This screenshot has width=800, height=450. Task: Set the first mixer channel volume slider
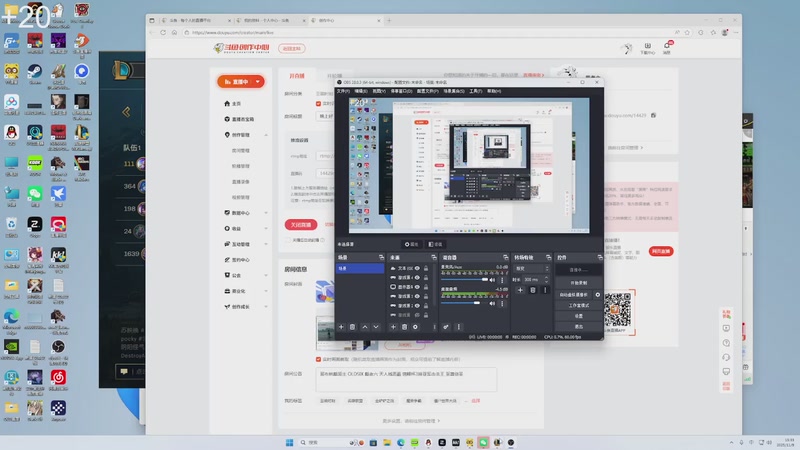(x=464, y=280)
